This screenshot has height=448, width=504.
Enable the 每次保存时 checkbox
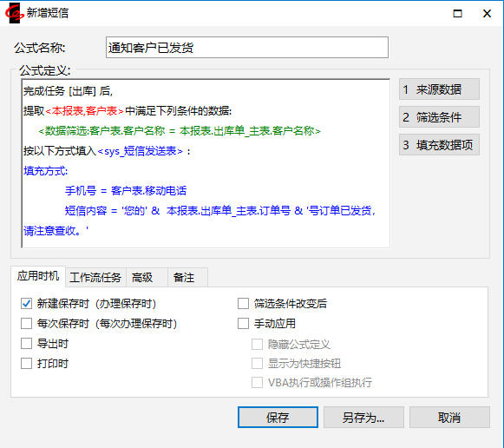point(26,324)
